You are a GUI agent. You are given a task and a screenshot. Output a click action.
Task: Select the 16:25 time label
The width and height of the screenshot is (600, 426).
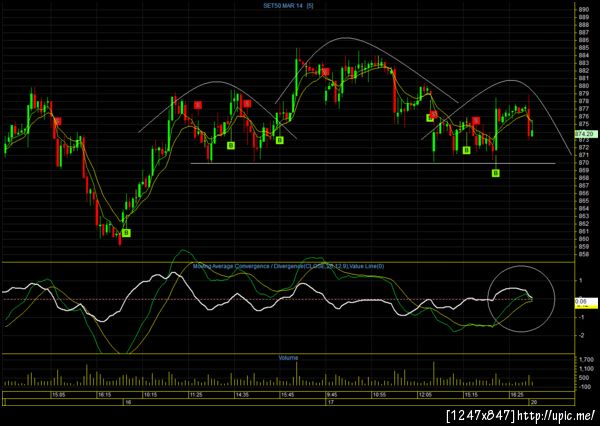(517, 395)
